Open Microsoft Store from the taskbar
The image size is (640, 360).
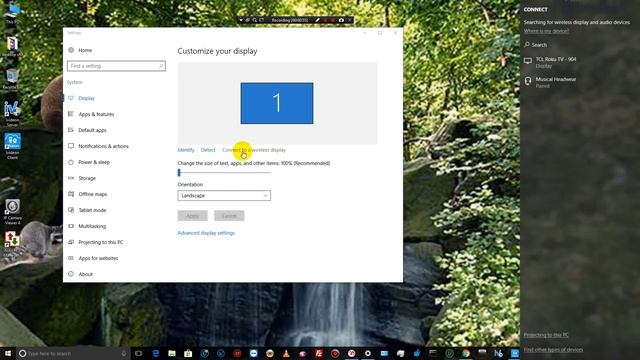click(188, 353)
